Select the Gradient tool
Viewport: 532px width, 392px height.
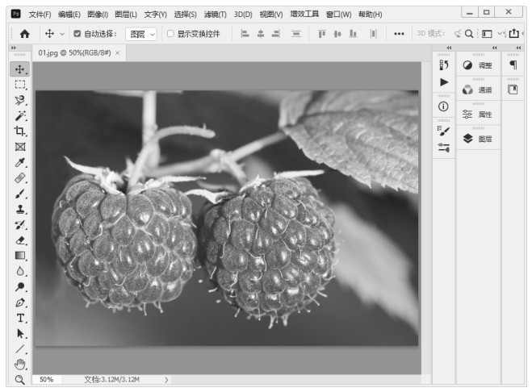coord(20,256)
